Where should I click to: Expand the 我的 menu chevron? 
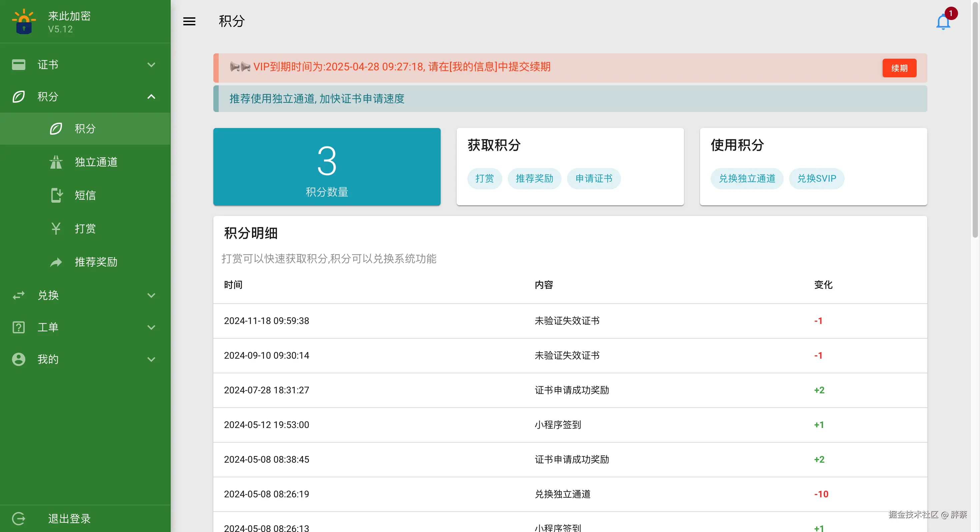tap(151, 359)
